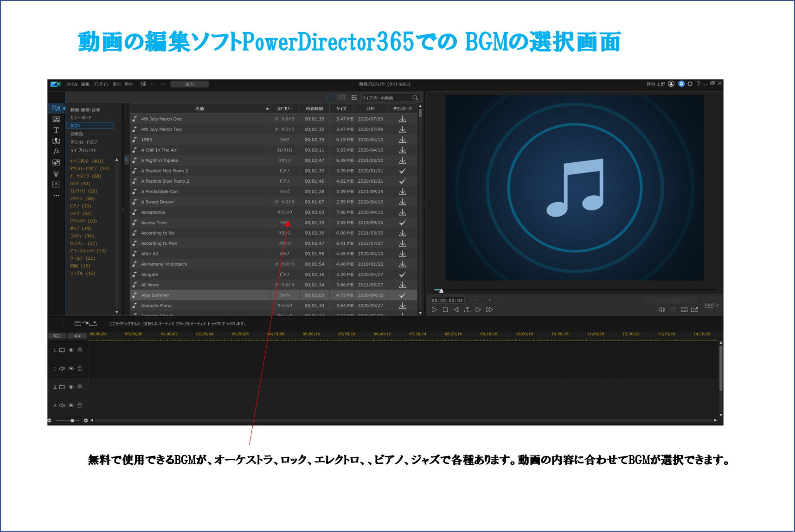Viewport: 795px width, 532px height.
Task: Open the Overlay (PiP) Room icon
Action: tap(56, 162)
